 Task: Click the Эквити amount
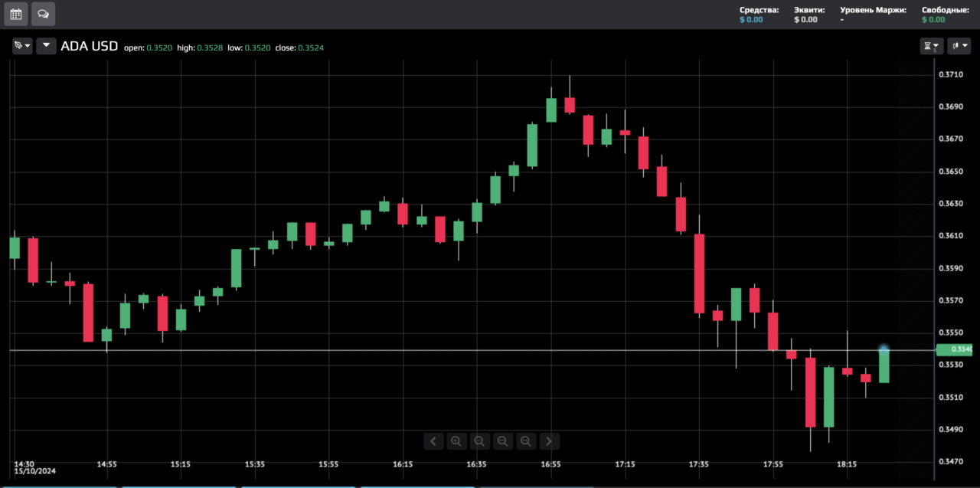point(805,20)
